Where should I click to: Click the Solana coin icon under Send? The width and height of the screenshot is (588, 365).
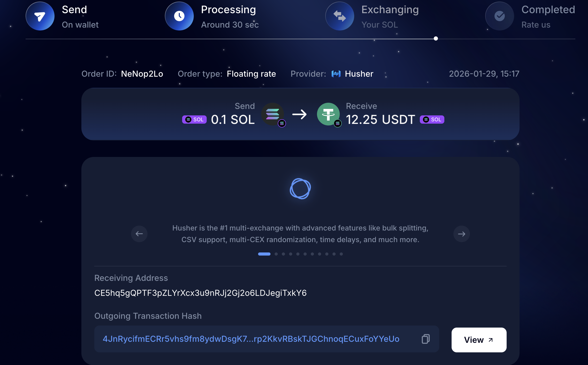[273, 114]
